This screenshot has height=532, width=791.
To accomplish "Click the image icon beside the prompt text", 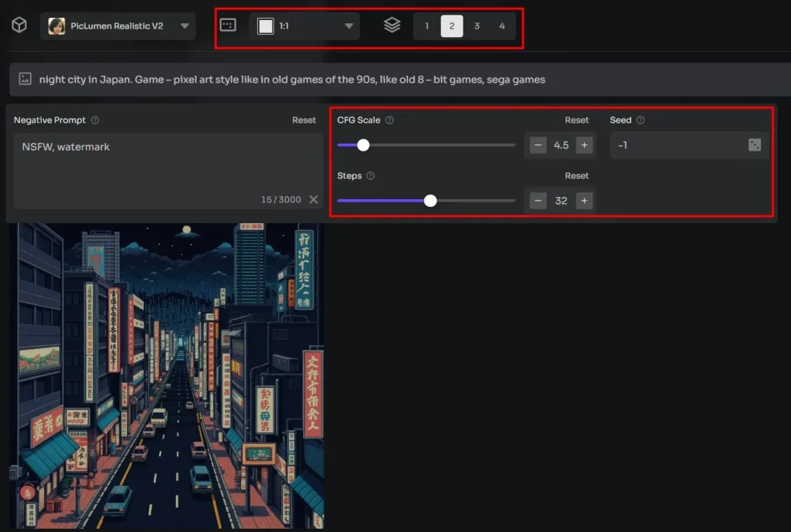I will click(x=25, y=80).
